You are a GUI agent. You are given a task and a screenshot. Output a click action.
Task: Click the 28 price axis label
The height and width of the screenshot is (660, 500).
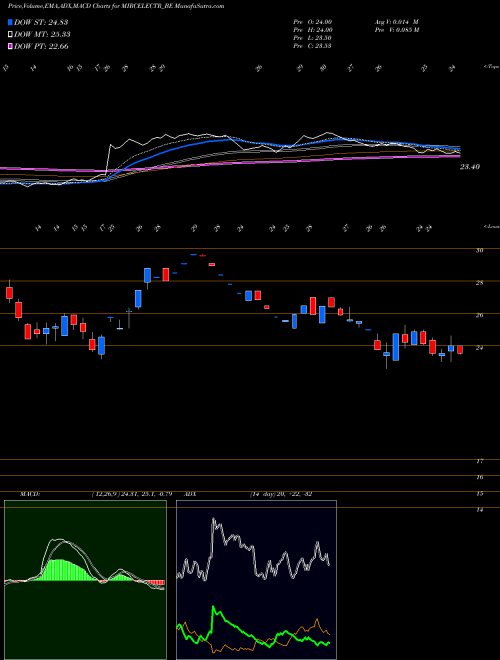[x=479, y=283]
